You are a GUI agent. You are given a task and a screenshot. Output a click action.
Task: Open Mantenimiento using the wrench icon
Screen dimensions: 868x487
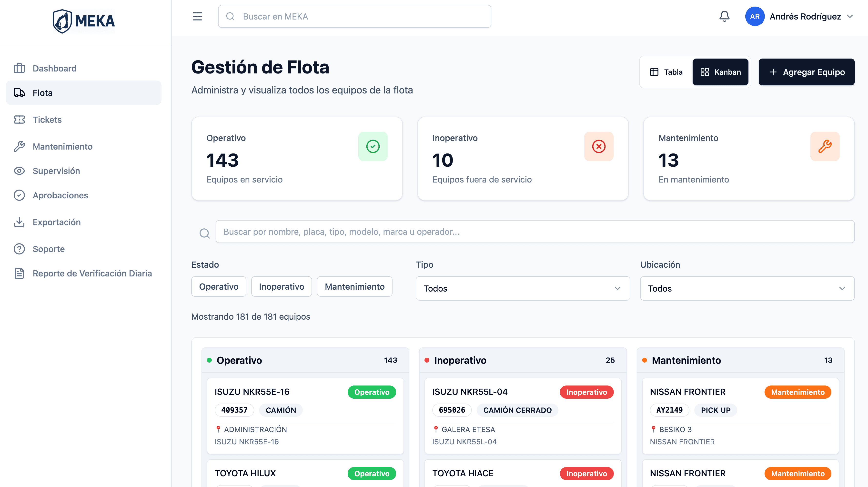click(x=19, y=147)
